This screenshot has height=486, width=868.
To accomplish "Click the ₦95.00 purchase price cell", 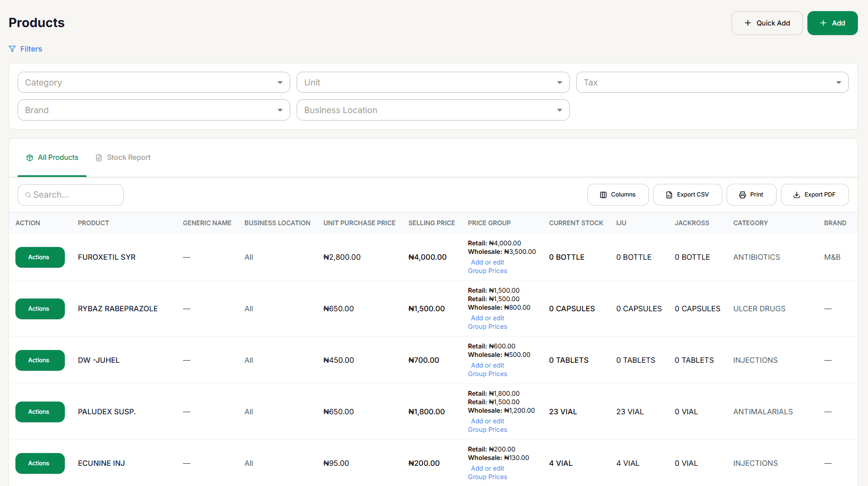I will click(x=336, y=463).
